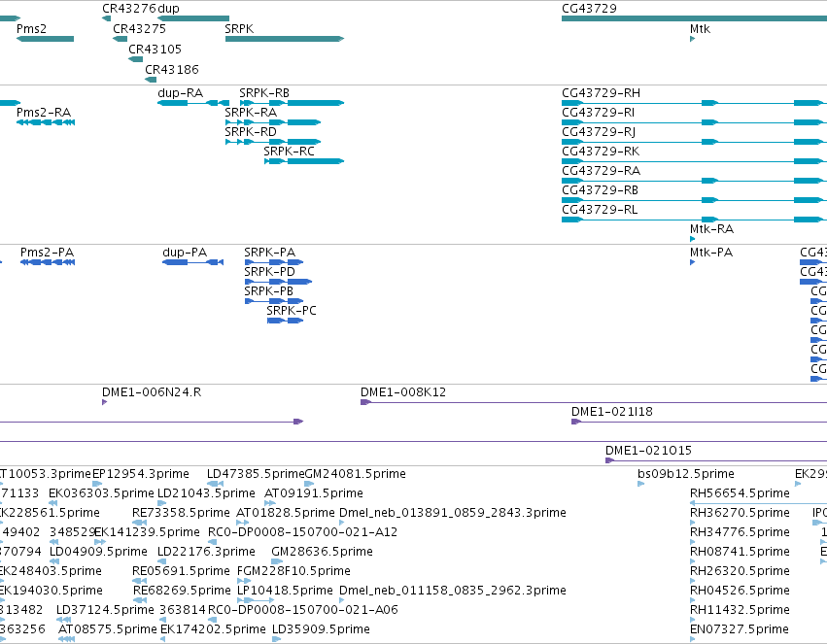Click the LD22176.3prime EST label
The height and width of the screenshot is (644, 827).
click(x=207, y=552)
